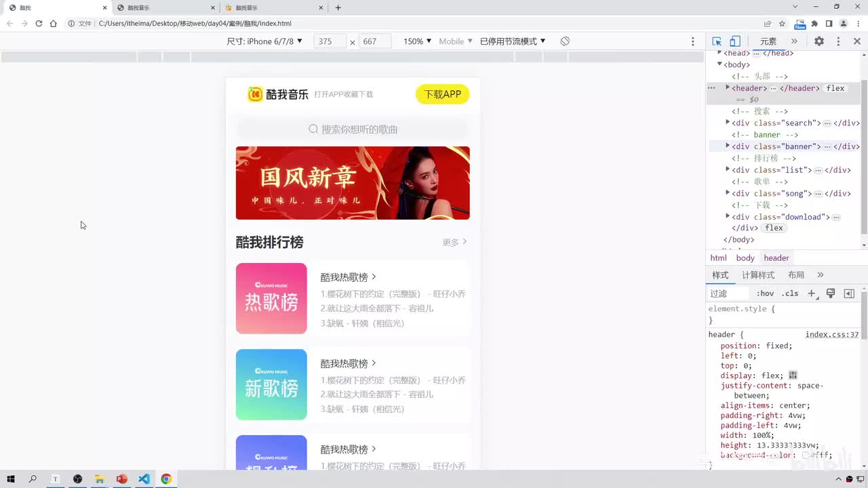The width and height of the screenshot is (868, 488).
Task: Toggle the :hov element state button
Action: pos(765,293)
